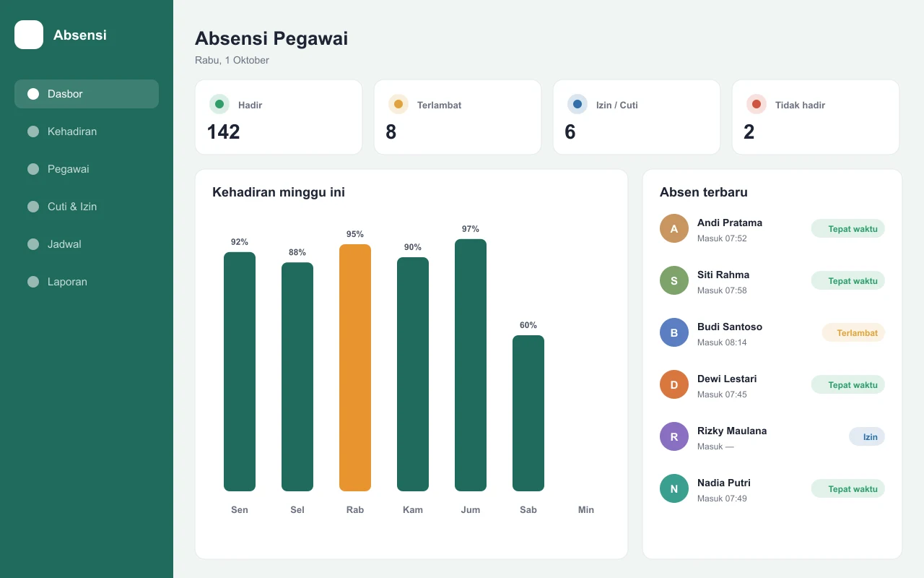Click the name Andi Pratama
Image resolution: width=924 pixels, height=578 pixels.
(730, 223)
